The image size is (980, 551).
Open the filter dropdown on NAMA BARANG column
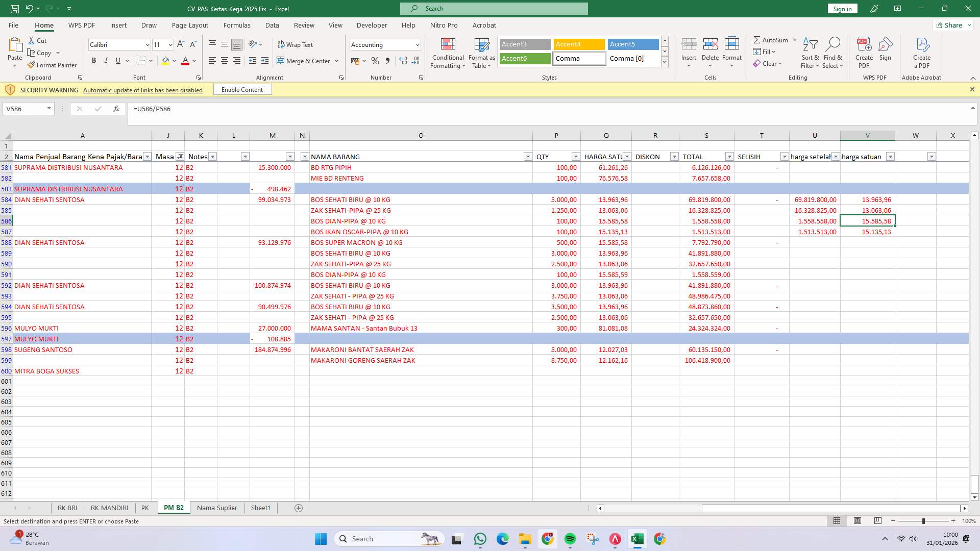[528, 157]
